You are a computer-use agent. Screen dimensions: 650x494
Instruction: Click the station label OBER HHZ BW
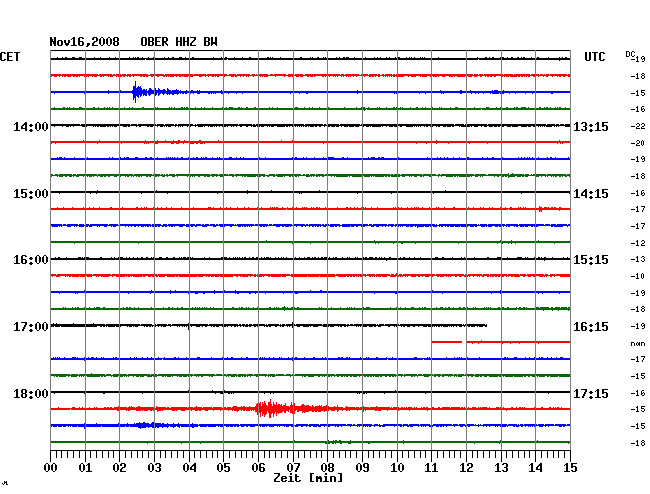[179, 42]
